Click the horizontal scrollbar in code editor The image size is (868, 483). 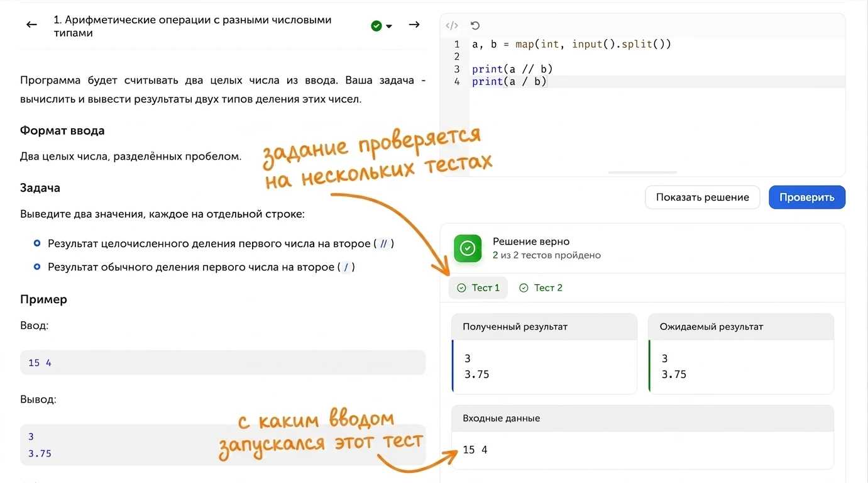pos(642,172)
